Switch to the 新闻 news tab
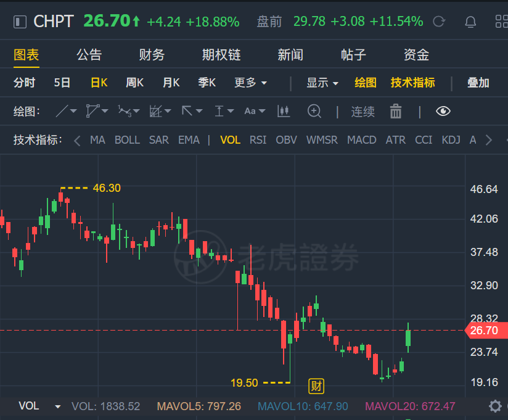This screenshot has width=508, height=420. click(x=290, y=55)
